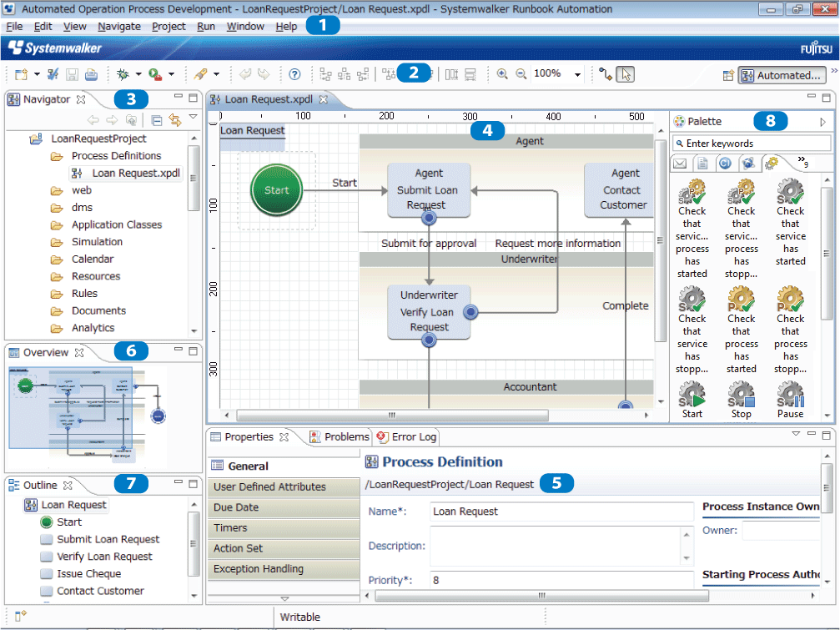The height and width of the screenshot is (630, 840).
Task: Open the 100% zoom level dropdown
Action: (577, 74)
